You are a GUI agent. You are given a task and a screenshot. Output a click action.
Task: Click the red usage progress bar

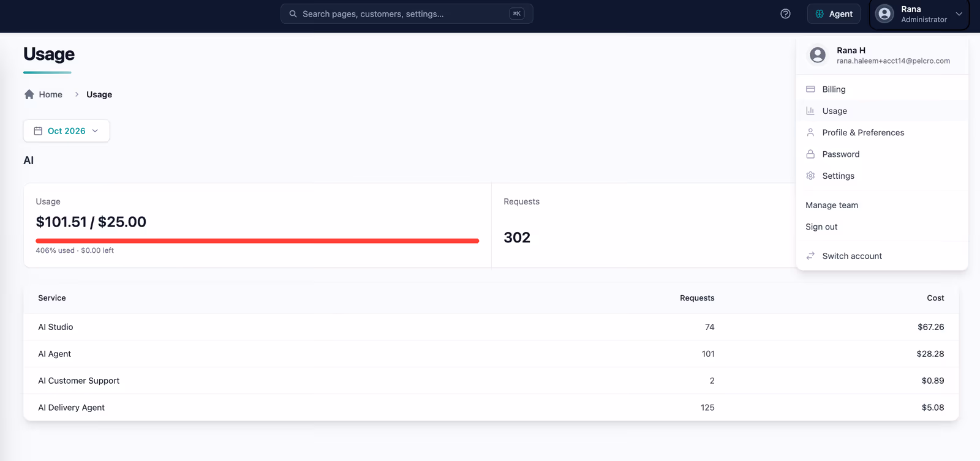[x=257, y=241]
